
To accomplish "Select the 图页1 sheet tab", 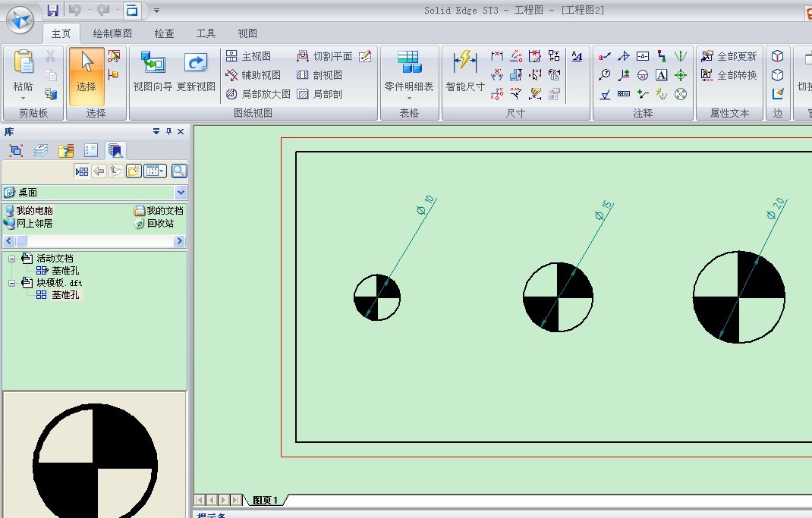I will [265, 500].
